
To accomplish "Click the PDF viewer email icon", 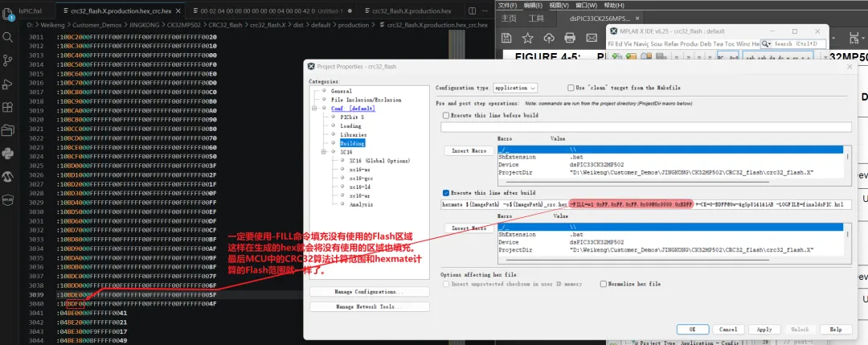I will tap(592, 38).
